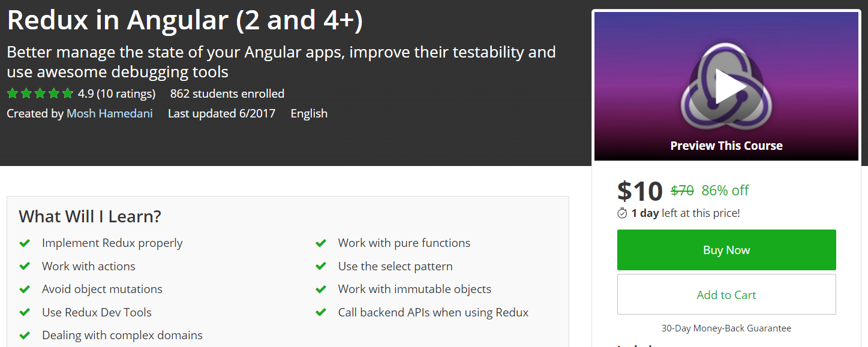Click the Buy Now button
The image size is (868, 347).
coord(726,250)
